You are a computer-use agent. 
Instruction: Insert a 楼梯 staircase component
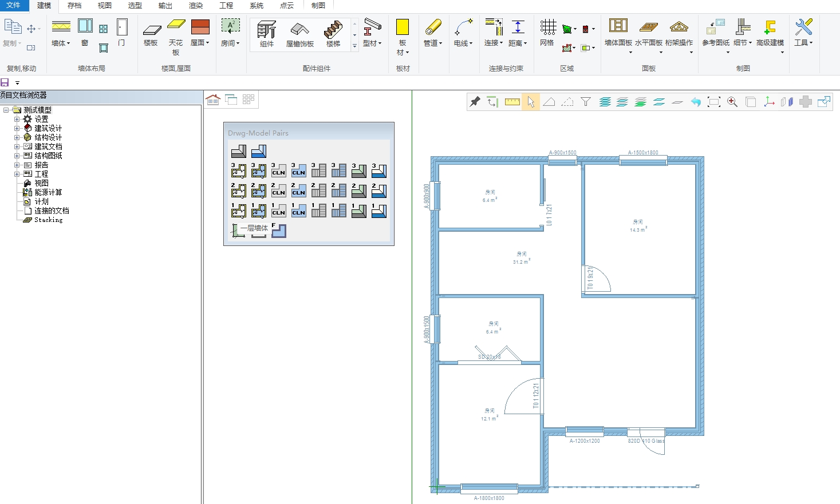point(333,34)
